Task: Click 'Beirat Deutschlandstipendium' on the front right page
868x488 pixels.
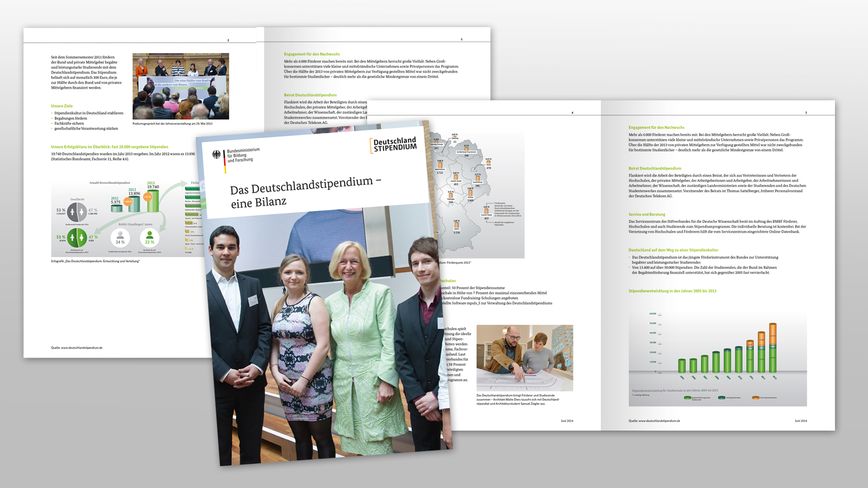Action: 655,169
